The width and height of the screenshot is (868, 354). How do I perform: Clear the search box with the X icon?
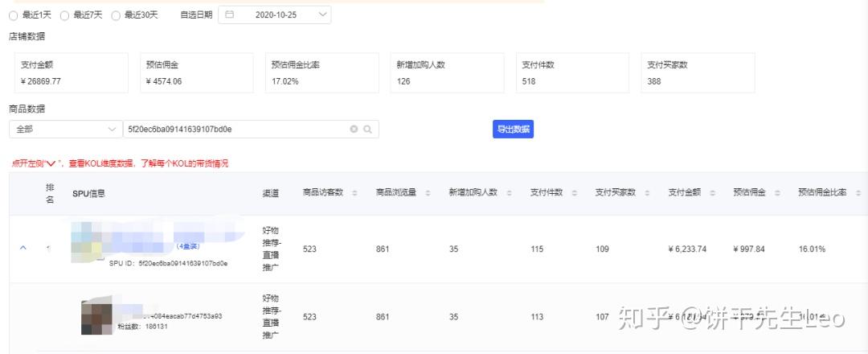[354, 129]
